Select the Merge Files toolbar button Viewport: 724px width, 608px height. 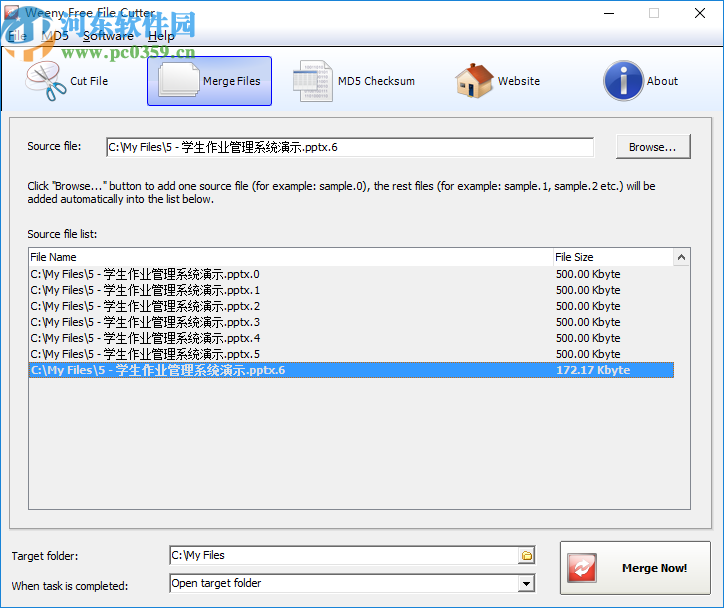209,81
